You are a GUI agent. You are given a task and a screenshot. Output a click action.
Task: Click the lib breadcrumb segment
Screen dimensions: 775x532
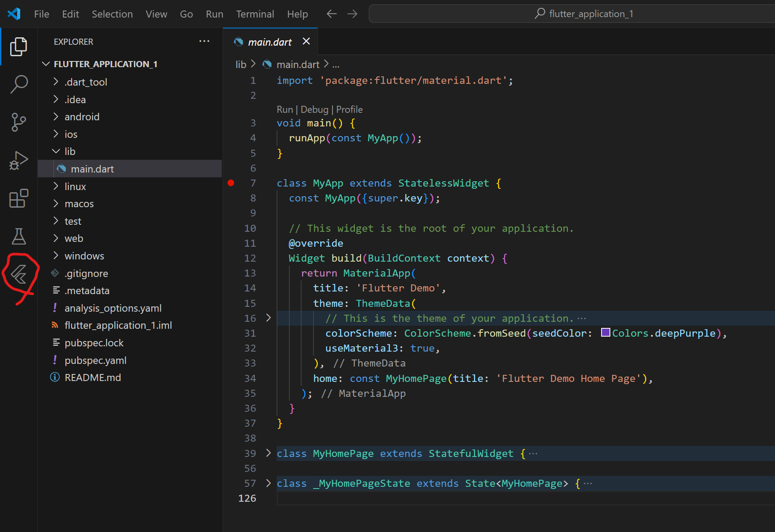241,65
